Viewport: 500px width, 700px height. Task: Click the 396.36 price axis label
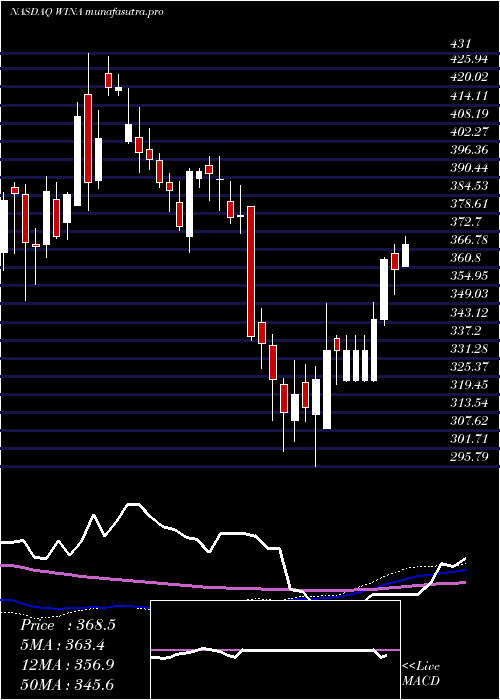tap(469, 150)
